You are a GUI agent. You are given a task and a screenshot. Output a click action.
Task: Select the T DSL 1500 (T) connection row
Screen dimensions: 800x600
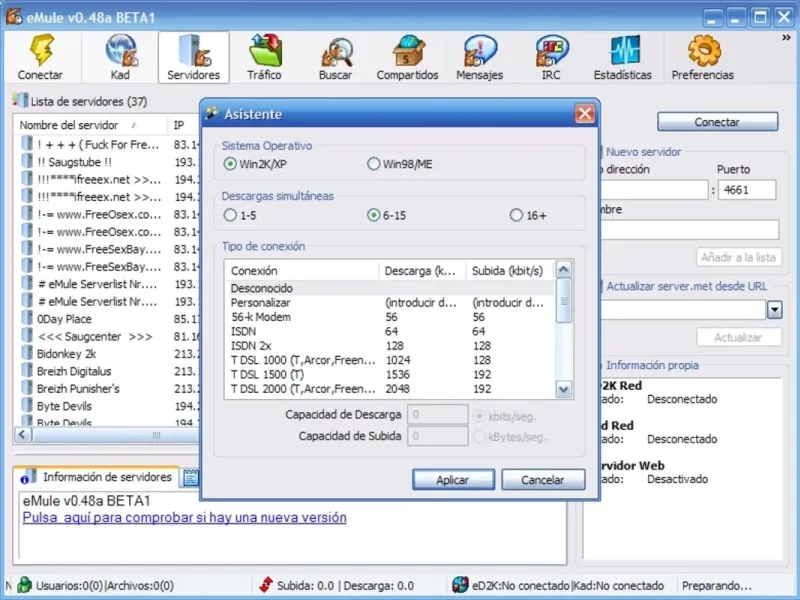point(390,374)
